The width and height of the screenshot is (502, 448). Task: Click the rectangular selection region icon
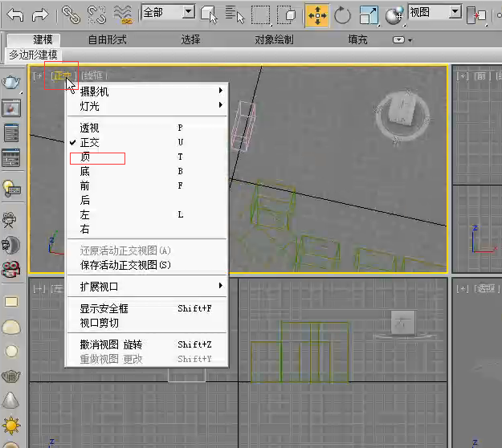(x=260, y=14)
